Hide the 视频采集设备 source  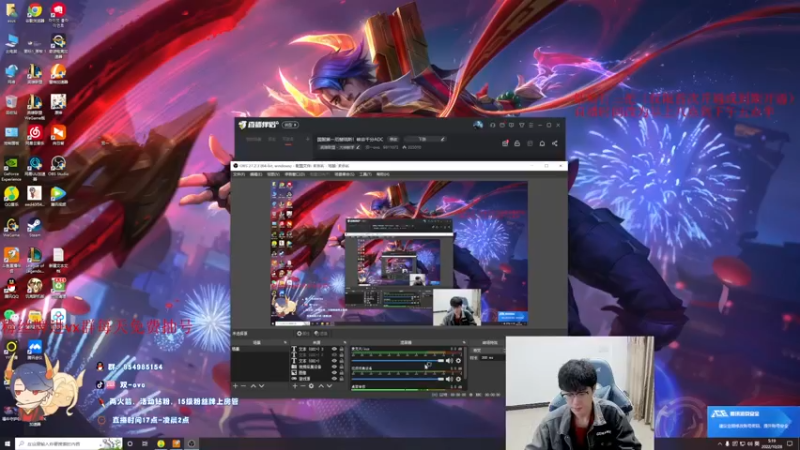[334, 367]
